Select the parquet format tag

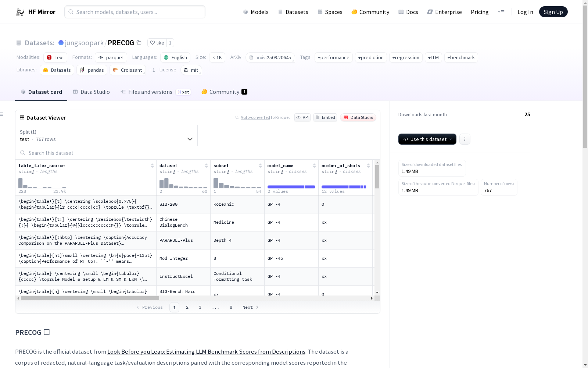pyautogui.click(x=111, y=57)
